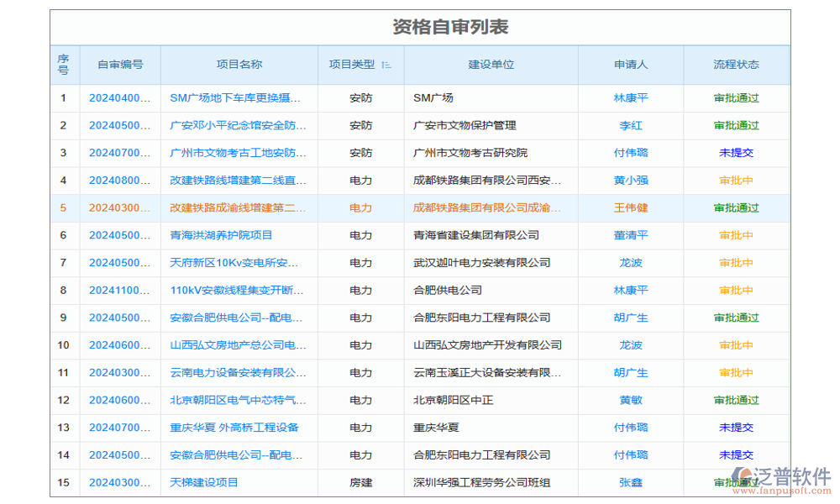This screenshot has width=840, height=504.
Task: Open the 110kV安徽线程集变开断… project link
Action: coord(237,291)
